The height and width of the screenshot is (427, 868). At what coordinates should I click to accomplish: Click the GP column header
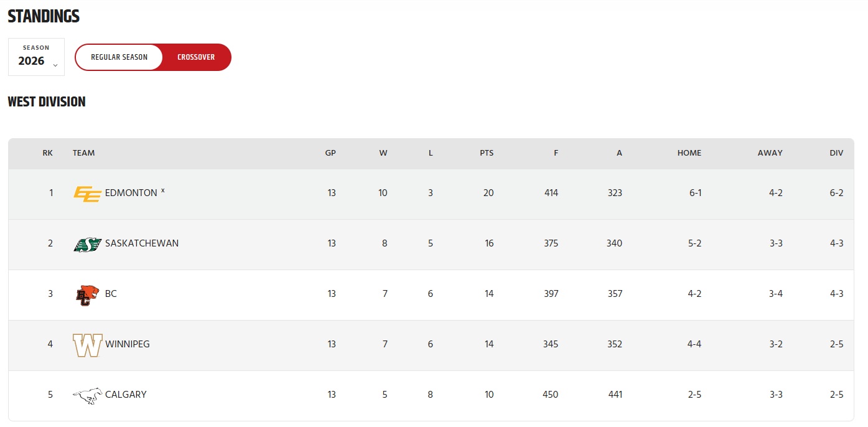click(330, 153)
